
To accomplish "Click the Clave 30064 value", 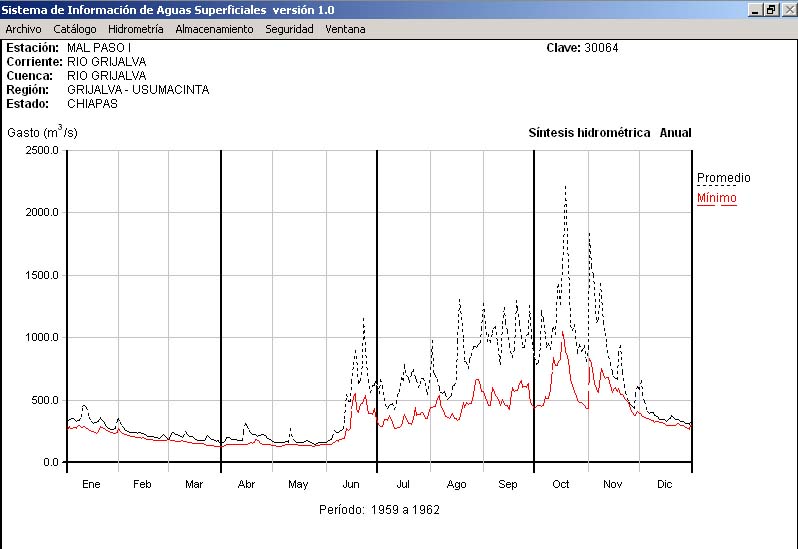I will click(x=602, y=48).
